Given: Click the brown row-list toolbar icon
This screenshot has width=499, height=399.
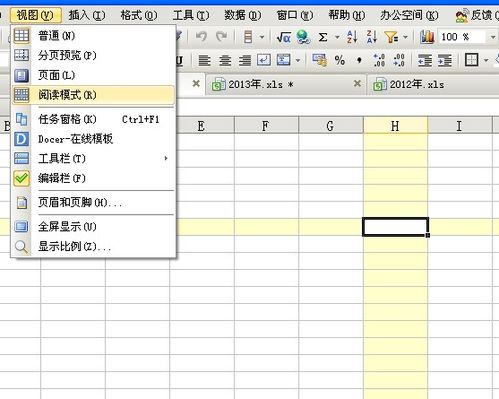Looking at the screenshot, I should coord(248,37).
